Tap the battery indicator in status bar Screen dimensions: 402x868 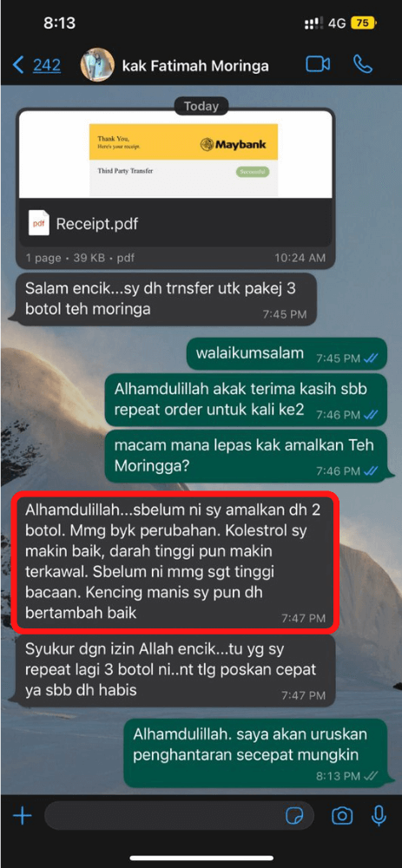tap(364, 23)
